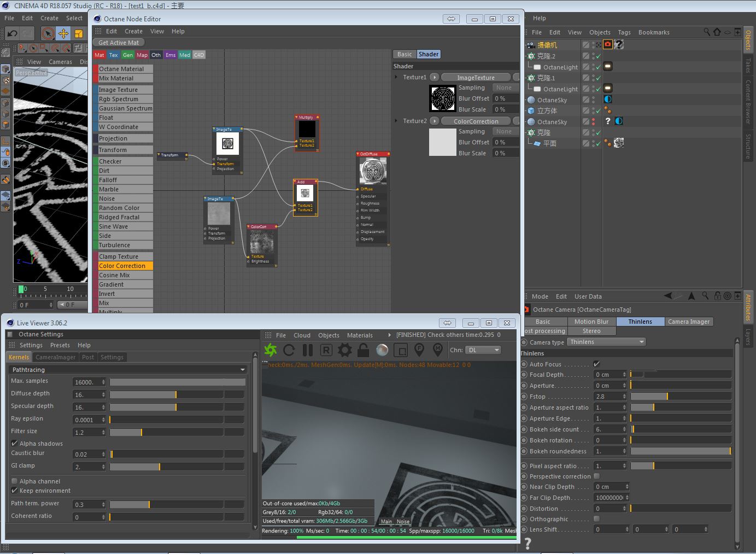The width and height of the screenshot is (756, 554).
Task: Click the R render region icon in Live Viewer
Action: 326,350
